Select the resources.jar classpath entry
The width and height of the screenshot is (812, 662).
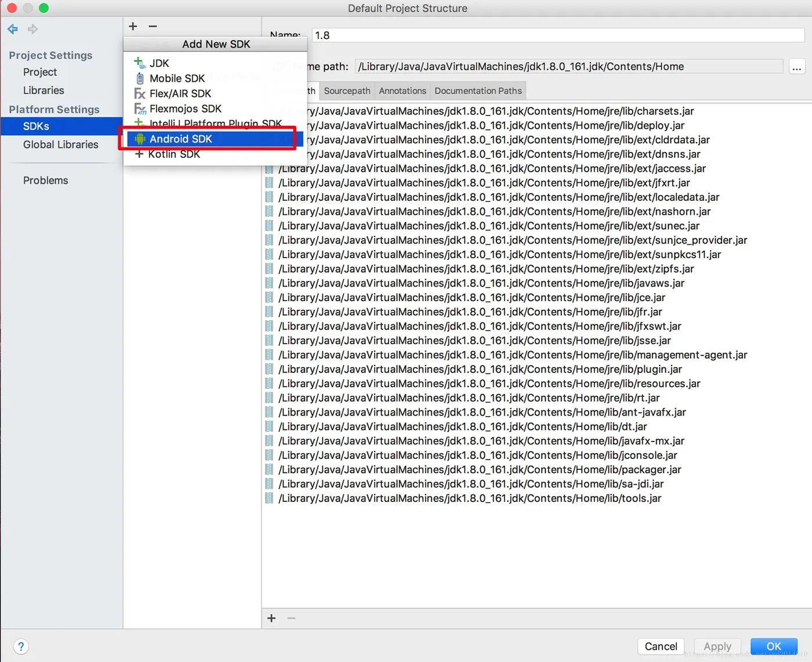[x=490, y=384]
